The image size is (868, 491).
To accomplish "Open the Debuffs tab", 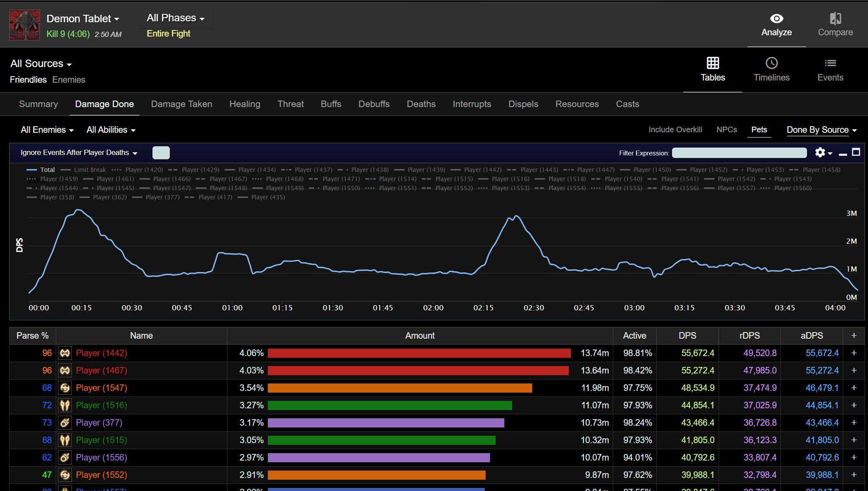I will click(x=374, y=104).
